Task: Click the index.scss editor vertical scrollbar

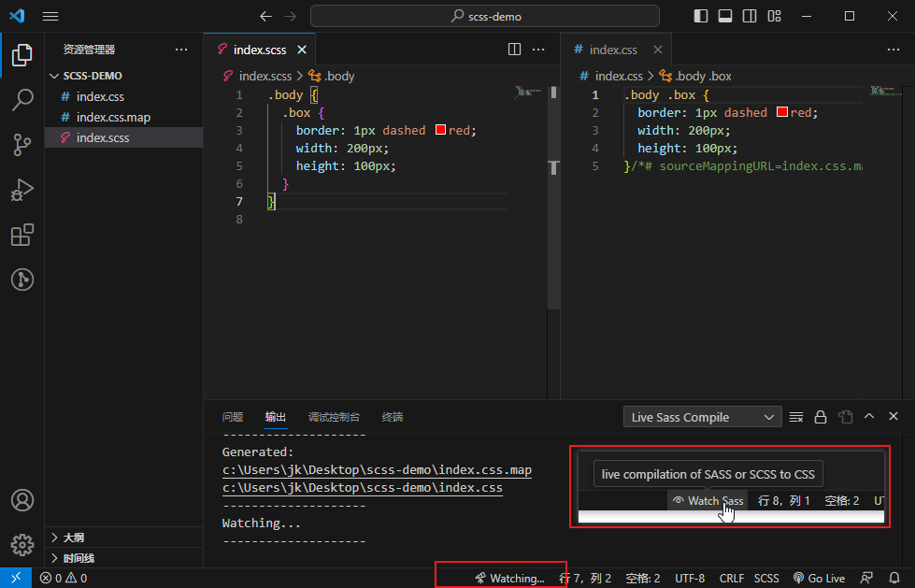Action: point(554,198)
